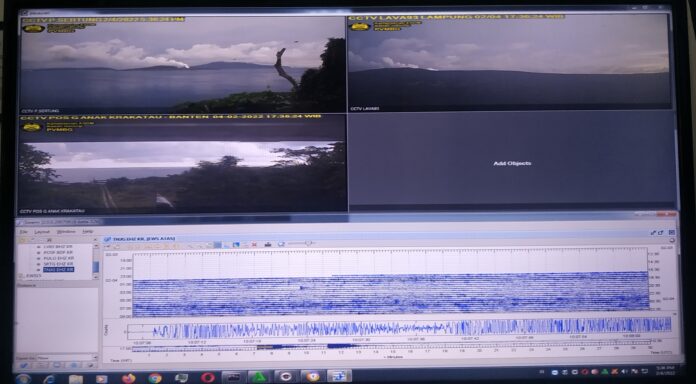Click the capture screenshot icon in helicorder toolbar
This screenshot has height=384, width=696.
tap(268, 245)
